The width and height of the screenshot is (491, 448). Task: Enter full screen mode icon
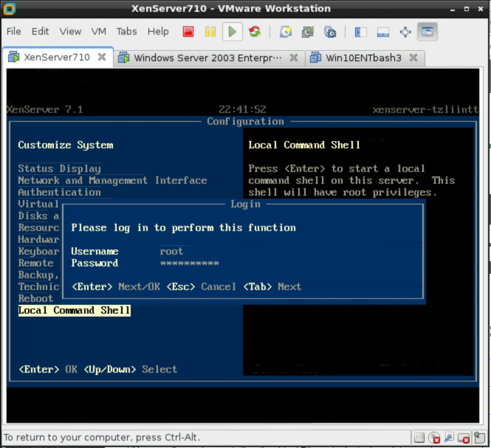[405, 32]
